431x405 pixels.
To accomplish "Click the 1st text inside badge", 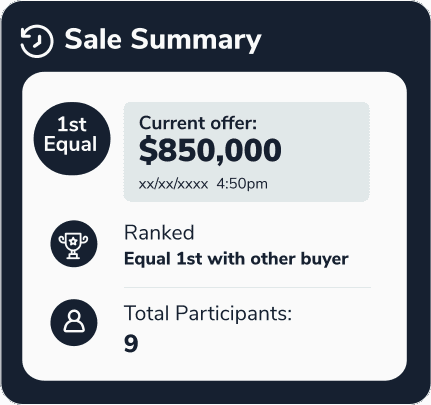I will click(x=72, y=124).
